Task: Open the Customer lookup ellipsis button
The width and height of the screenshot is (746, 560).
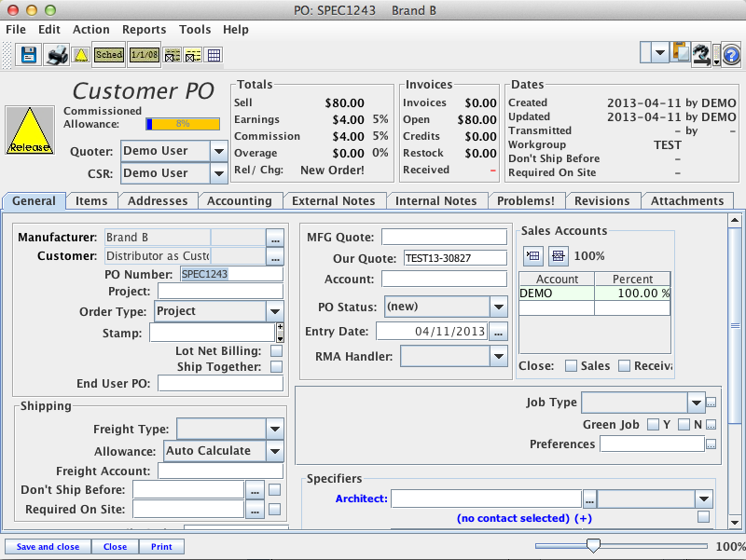Action: coord(275,257)
